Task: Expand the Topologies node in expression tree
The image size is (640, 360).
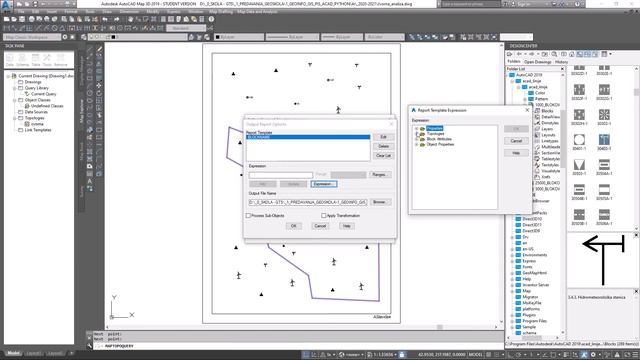Action: 416,134
